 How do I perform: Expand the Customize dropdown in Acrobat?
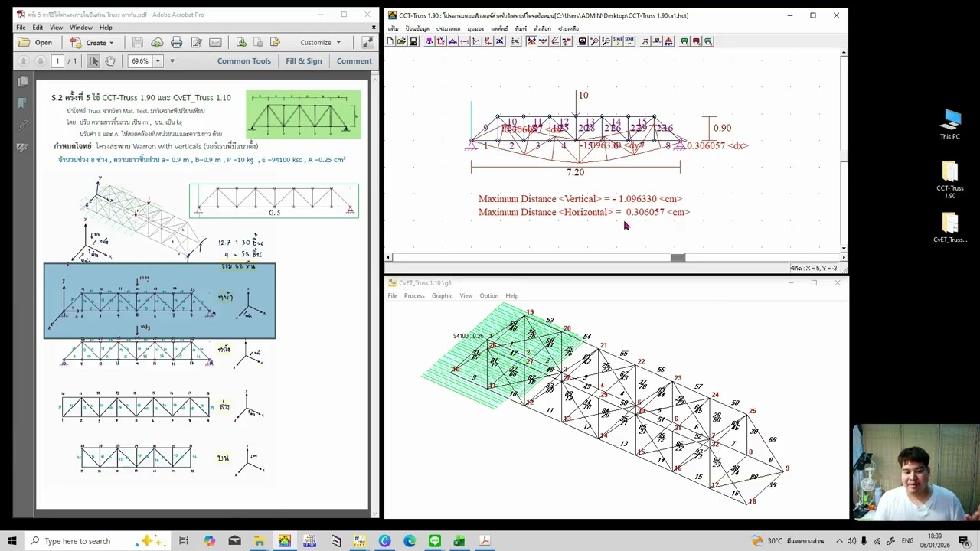click(321, 42)
